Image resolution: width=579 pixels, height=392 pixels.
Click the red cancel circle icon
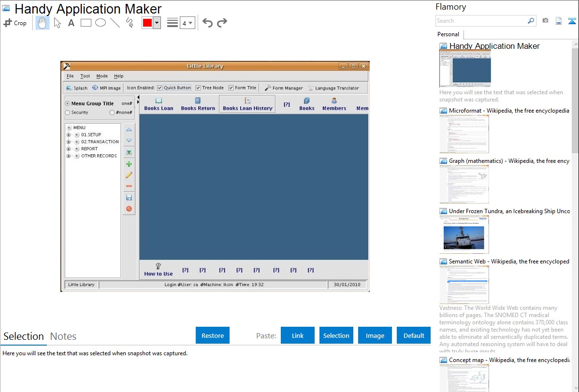pos(129,209)
